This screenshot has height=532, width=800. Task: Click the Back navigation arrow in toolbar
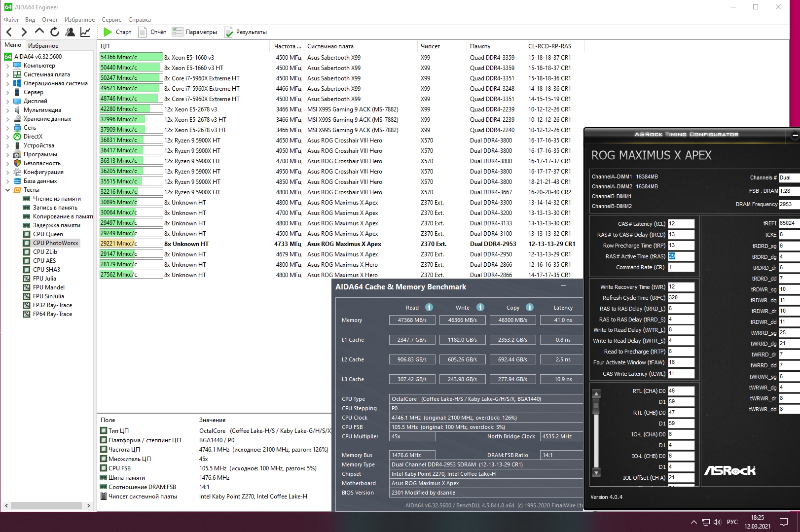coord(9,32)
